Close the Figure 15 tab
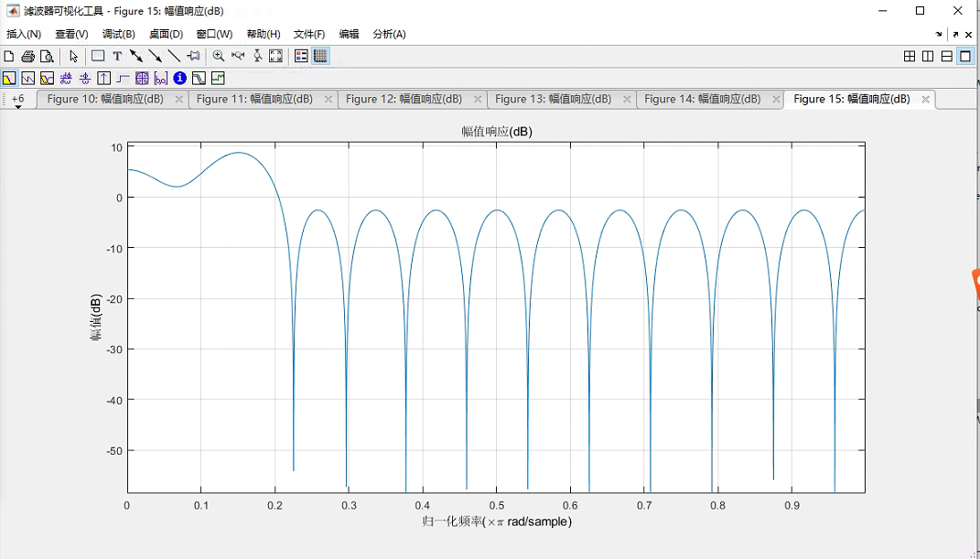Image resolution: width=980 pixels, height=559 pixels. pyautogui.click(x=926, y=100)
